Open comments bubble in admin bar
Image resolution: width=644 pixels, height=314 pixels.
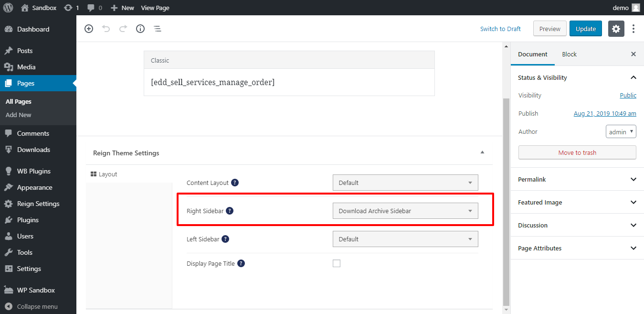[95, 8]
